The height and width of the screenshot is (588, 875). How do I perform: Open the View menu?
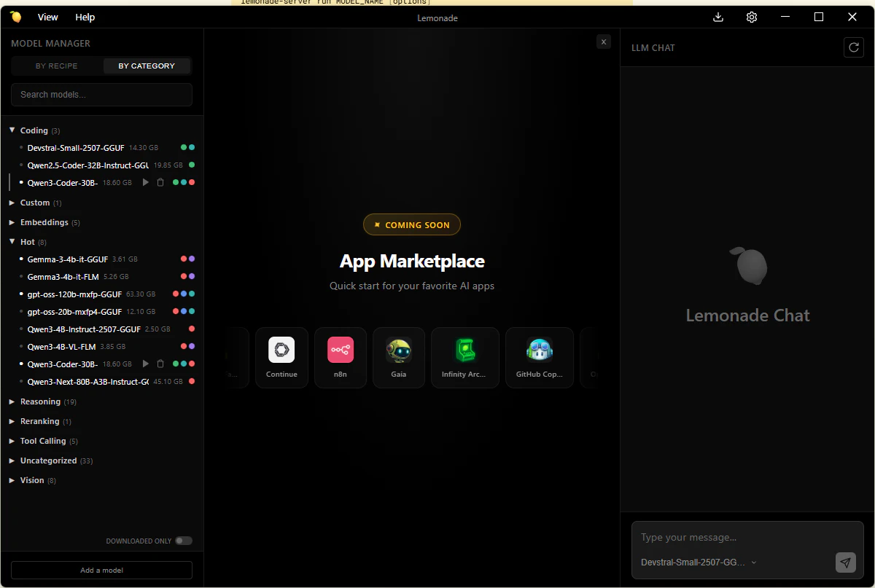[48, 17]
